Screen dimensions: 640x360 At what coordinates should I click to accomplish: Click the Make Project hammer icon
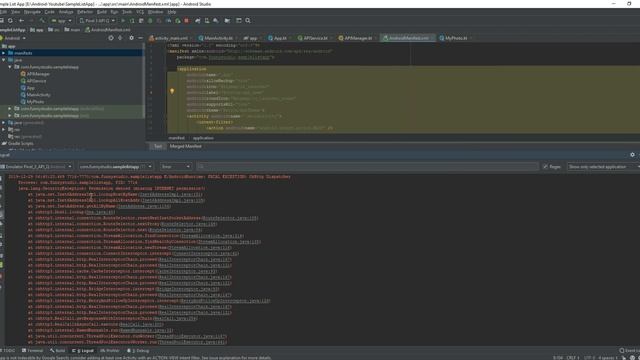[42, 20]
